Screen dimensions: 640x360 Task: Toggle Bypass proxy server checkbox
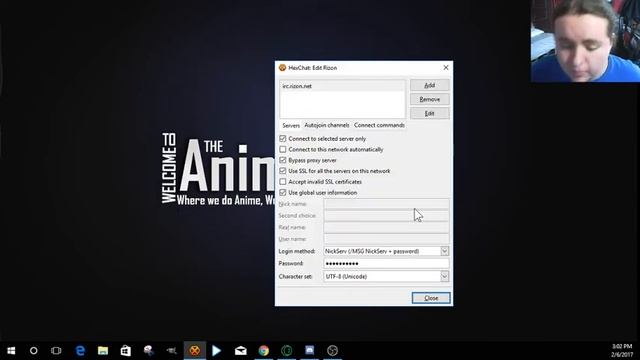(x=282, y=160)
